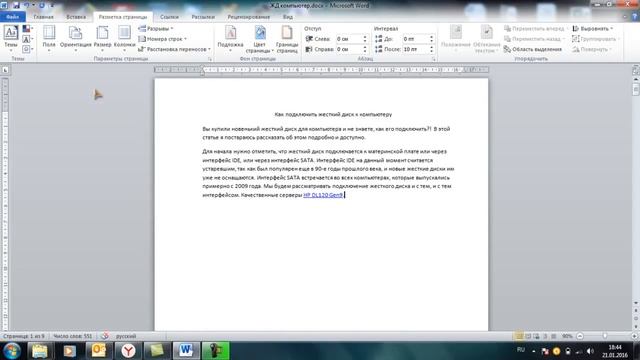Open Page Borders (Границы страниц) dialog
The height and width of the screenshot is (360, 640).
tap(287, 39)
